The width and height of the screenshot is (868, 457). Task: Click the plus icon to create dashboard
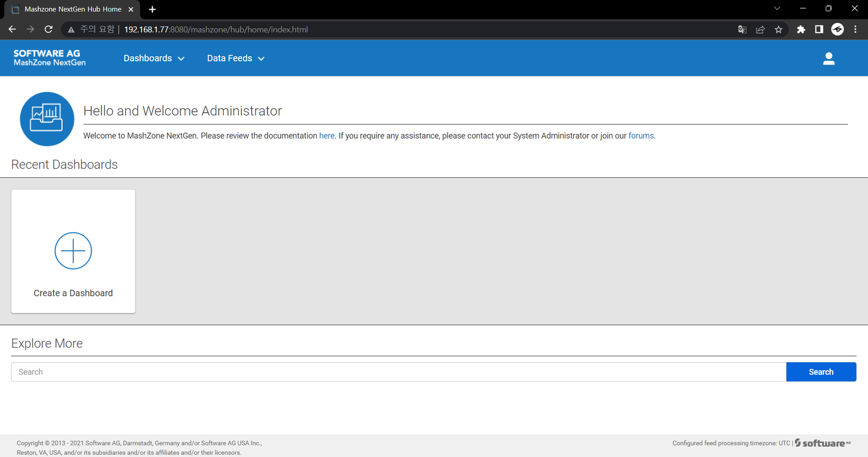[x=73, y=251]
